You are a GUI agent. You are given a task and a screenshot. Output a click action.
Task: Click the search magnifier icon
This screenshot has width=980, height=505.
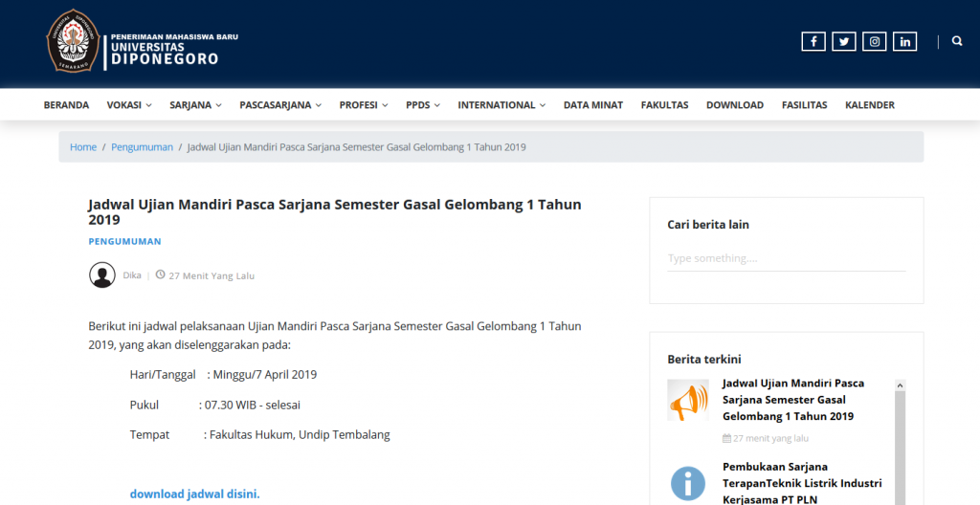[x=957, y=41]
